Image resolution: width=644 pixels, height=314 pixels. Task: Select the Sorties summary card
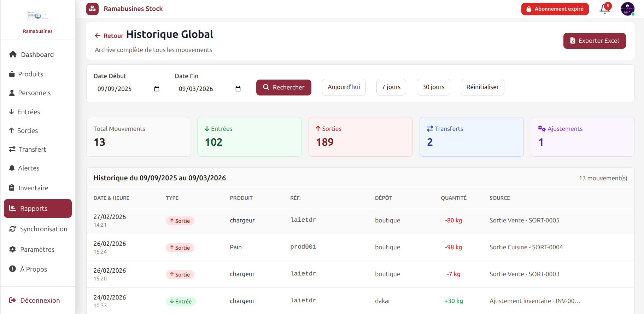coord(360,137)
